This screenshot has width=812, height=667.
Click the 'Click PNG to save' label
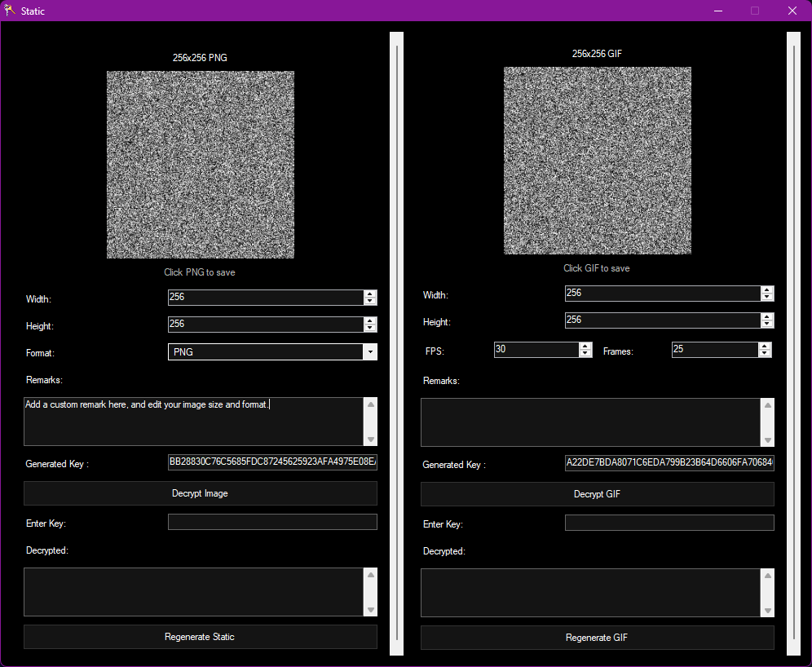click(200, 272)
